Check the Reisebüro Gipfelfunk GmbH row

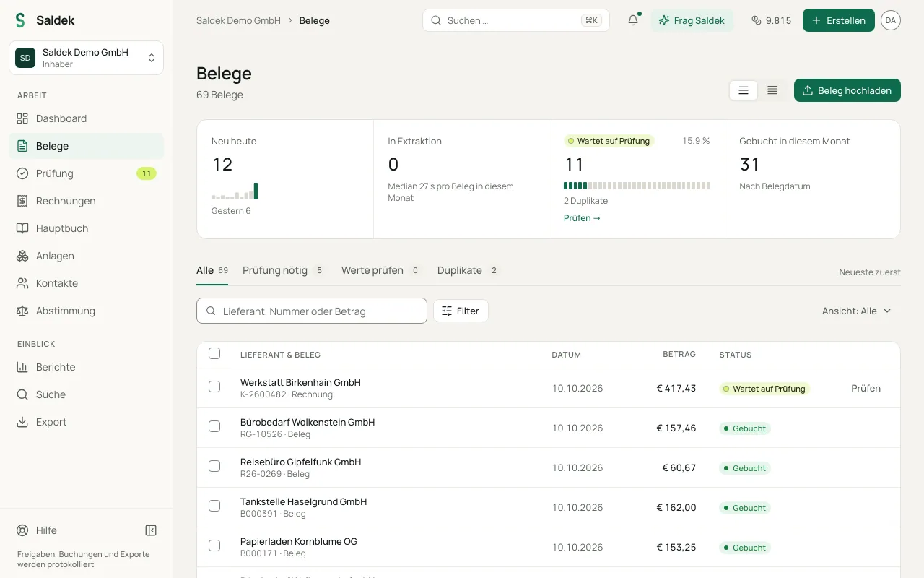click(214, 466)
